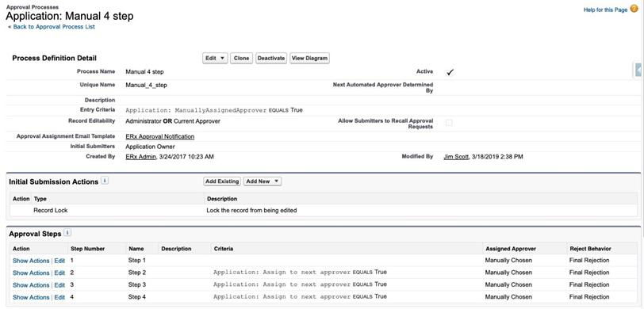Viewport: 644px width, 309px height.
Task: Toggle the Active checkmark checkbox
Action: 450,72
